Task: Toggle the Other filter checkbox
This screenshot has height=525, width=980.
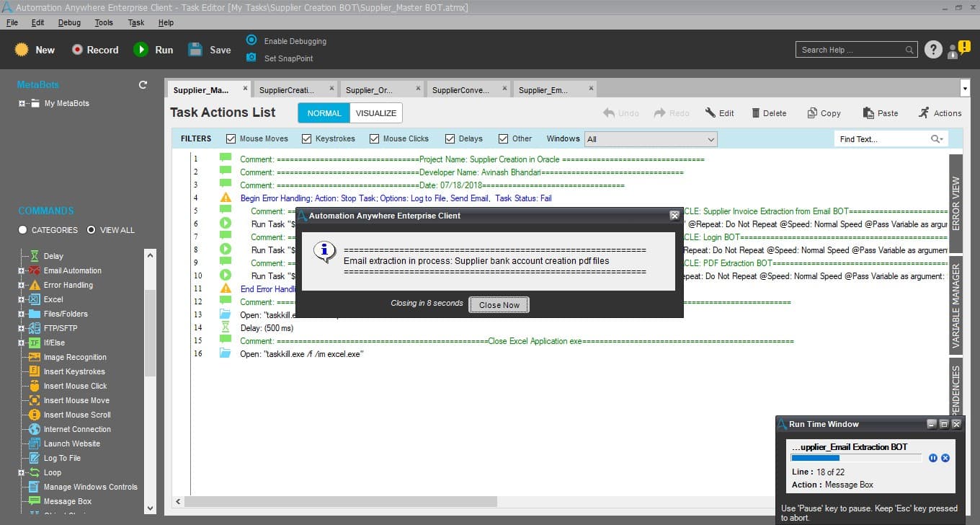Action: pos(504,138)
